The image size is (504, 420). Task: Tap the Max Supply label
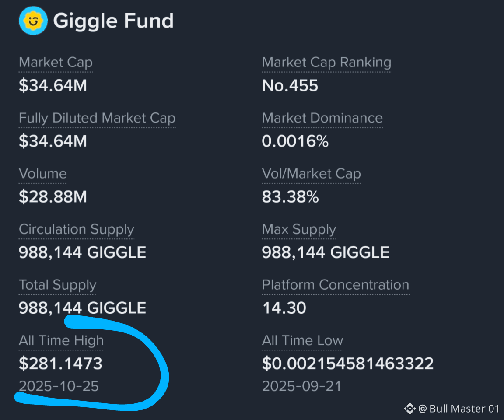pyautogui.click(x=299, y=229)
